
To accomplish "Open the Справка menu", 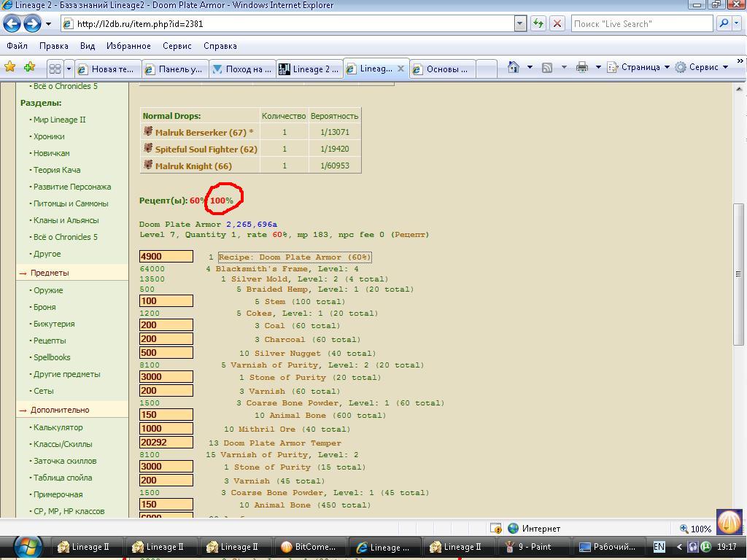I will tap(220, 46).
